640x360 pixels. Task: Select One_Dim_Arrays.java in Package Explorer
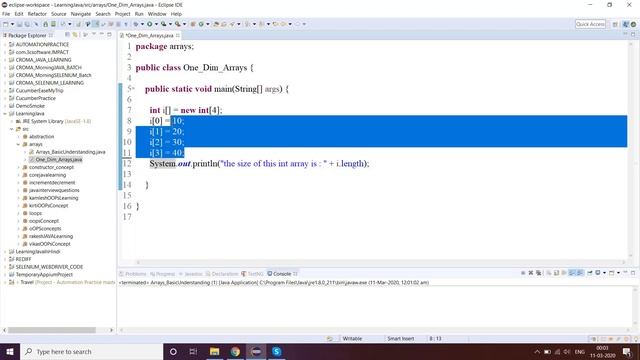point(59,160)
